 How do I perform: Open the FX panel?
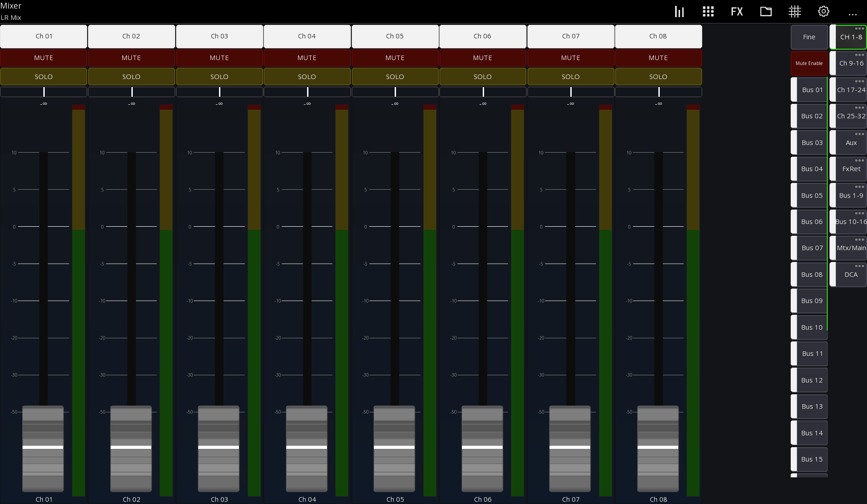(x=737, y=12)
